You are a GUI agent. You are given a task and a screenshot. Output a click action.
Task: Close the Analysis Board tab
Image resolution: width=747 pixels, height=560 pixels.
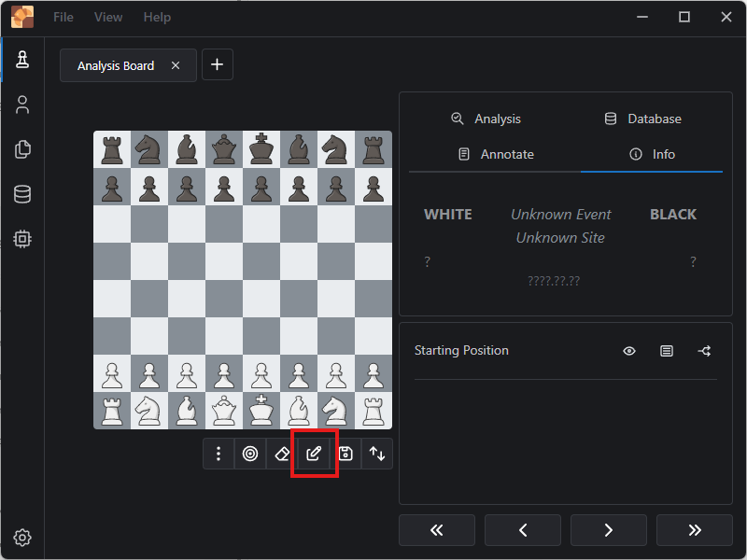[176, 65]
